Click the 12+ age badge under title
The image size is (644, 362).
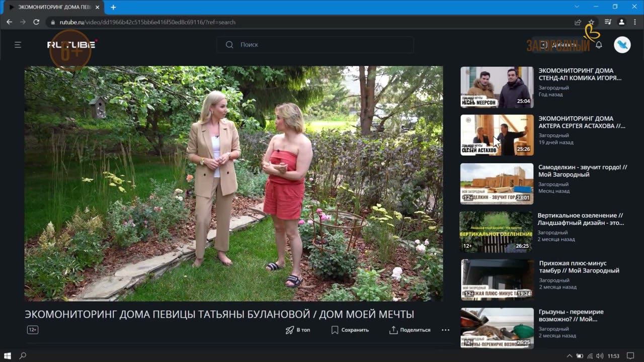33,330
